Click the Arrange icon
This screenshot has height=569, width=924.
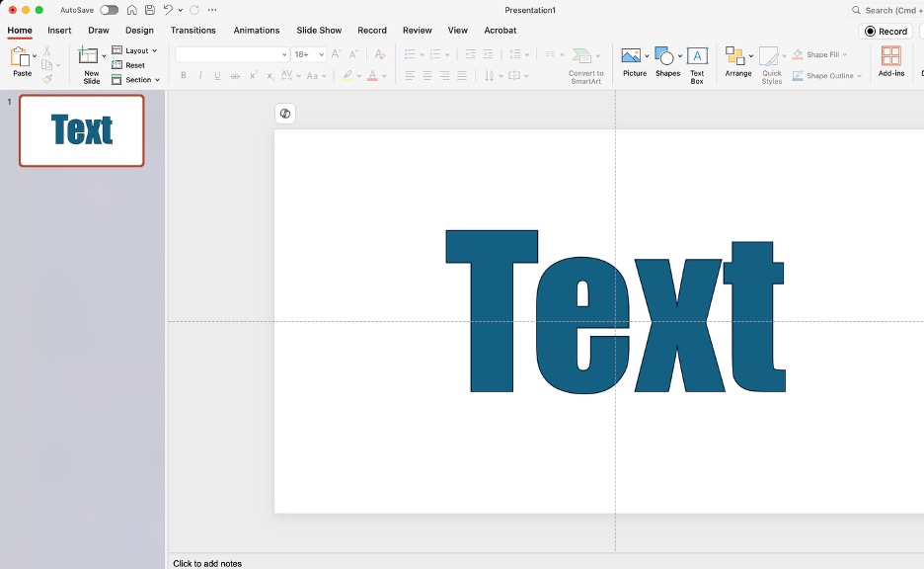pyautogui.click(x=734, y=57)
